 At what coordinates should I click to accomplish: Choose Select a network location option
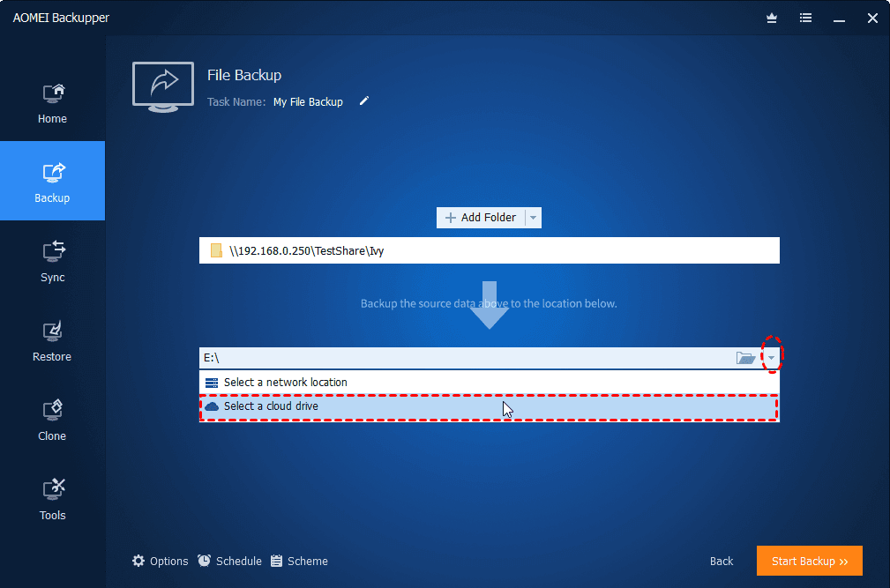click(490, 383)
